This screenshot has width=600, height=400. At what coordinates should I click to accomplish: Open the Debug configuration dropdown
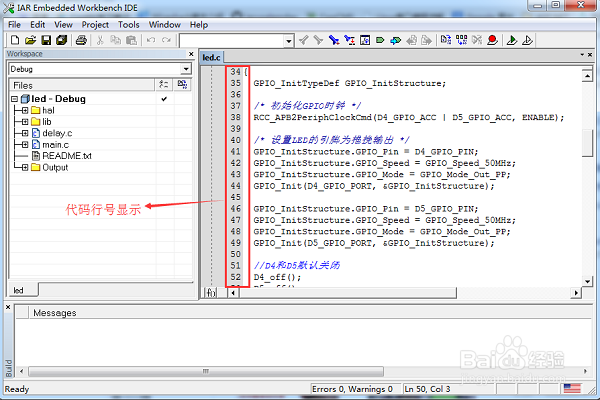point(186,69)
